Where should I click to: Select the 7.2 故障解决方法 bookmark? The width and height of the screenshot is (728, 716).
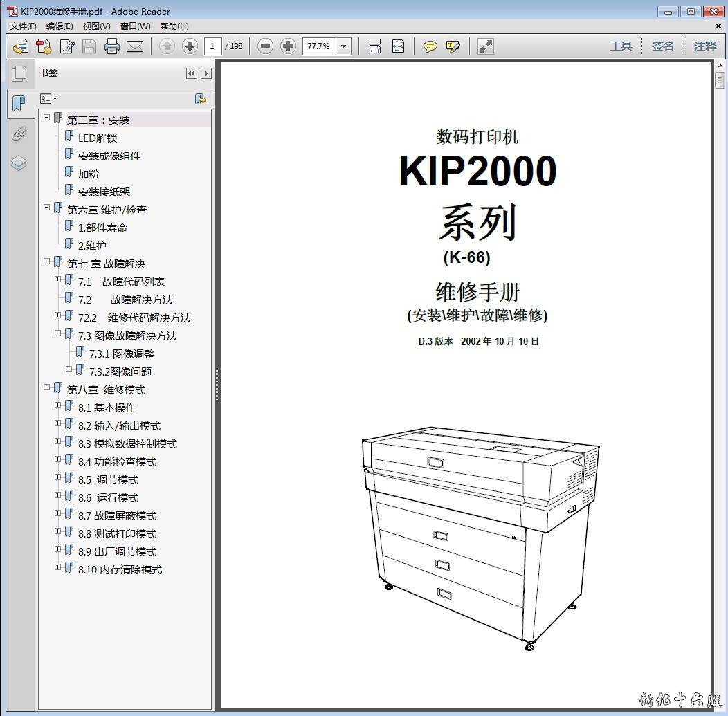(x=125, y=300)
